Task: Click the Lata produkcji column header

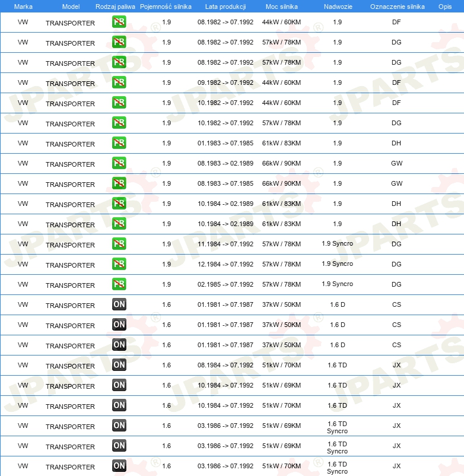Action: 225,7
